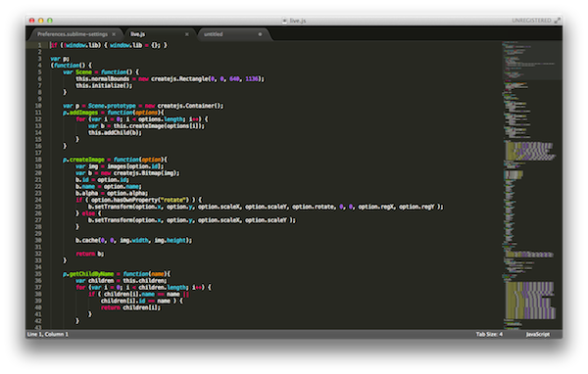Click the 'var p;' declaration on line 3
The width and height of the screenshot is (588, 374).
(x=60, y=59)
